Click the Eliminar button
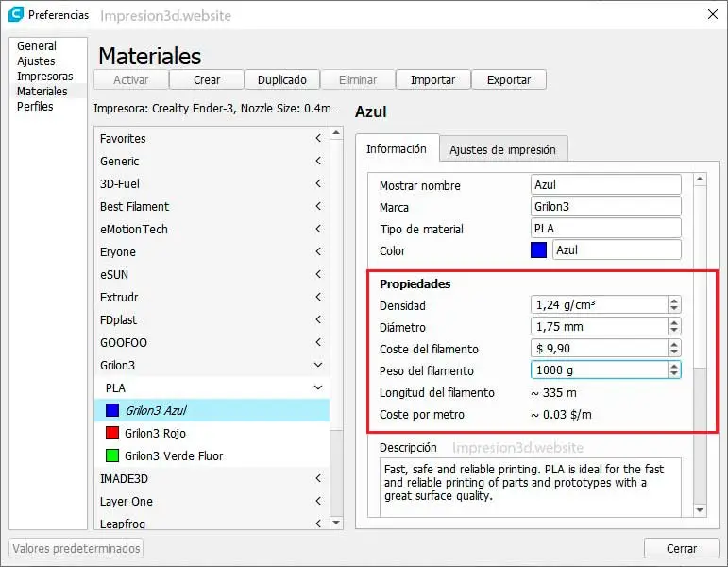The height and width of the screenshot is (567, 728). pos(358,80)
